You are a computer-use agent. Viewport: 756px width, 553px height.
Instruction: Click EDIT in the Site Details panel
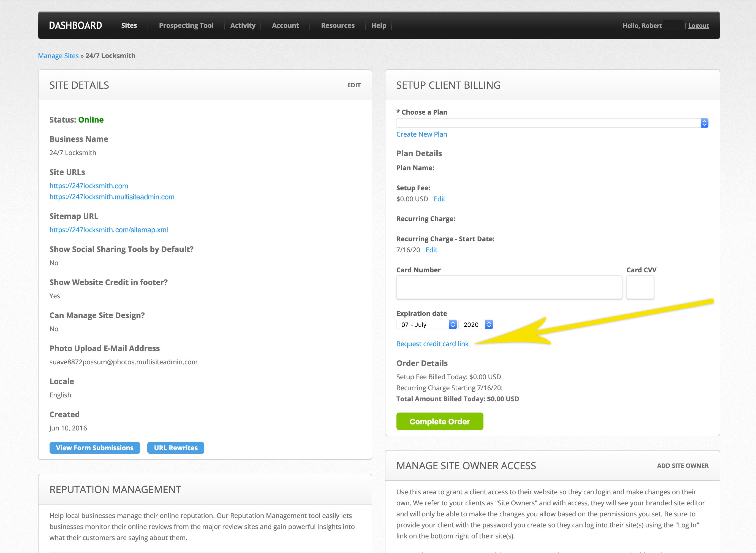pyautogui.click(x=354, y=85)
